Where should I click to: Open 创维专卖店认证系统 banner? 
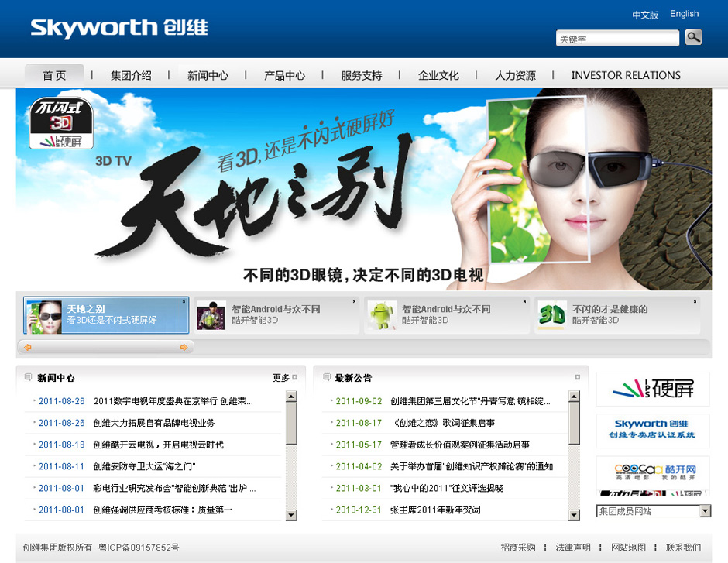point(653,431)
